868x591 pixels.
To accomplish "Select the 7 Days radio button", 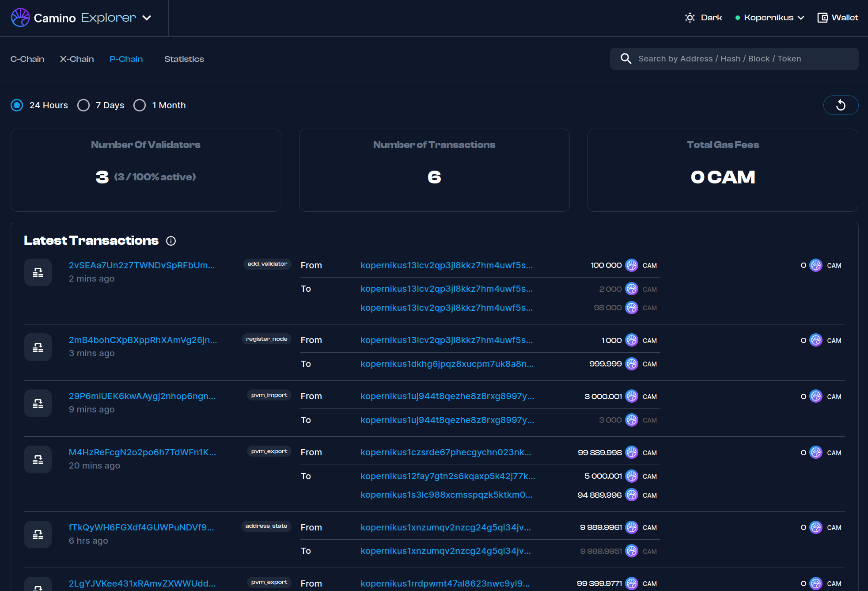I will (x=83, y=105).
